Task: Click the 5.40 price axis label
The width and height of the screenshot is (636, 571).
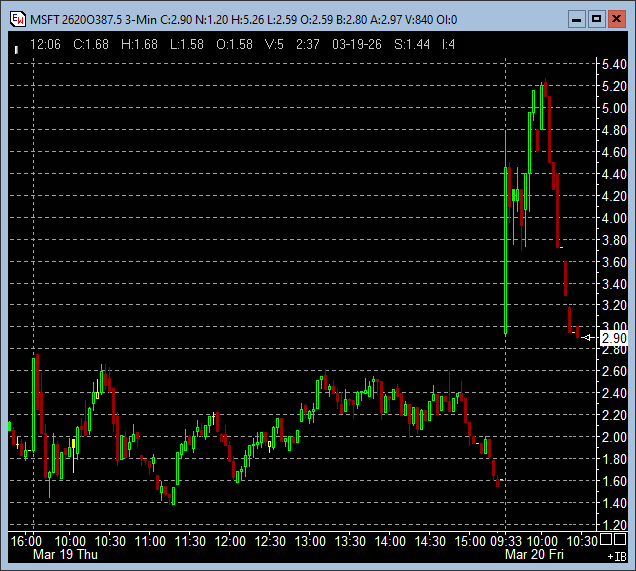Action: pyautogui.click(x=613, y=65)
